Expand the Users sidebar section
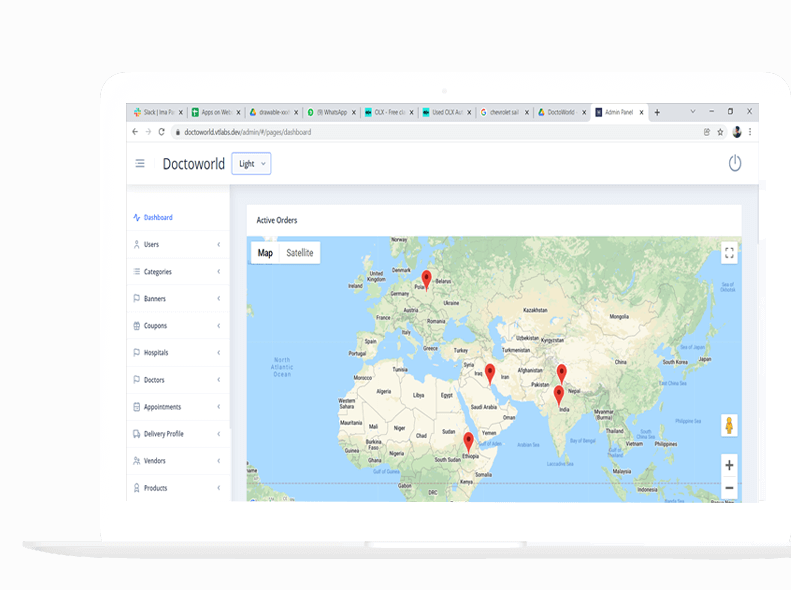The width and height of the screenshot is (791, 590). point(177,244)
